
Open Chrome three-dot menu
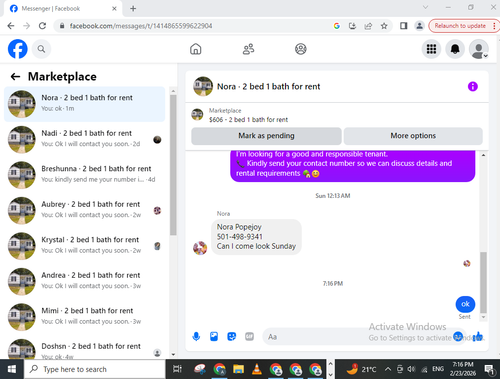click(494, 26)
